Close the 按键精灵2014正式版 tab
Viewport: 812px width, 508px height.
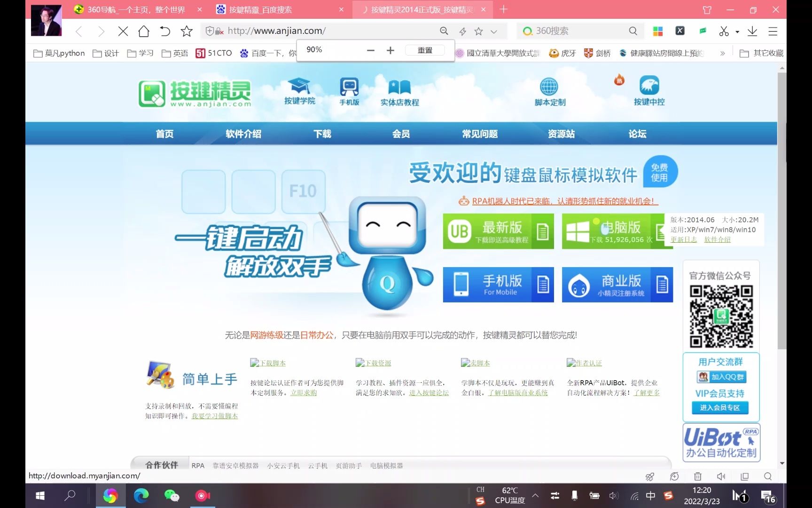click(x=484, y=9)
